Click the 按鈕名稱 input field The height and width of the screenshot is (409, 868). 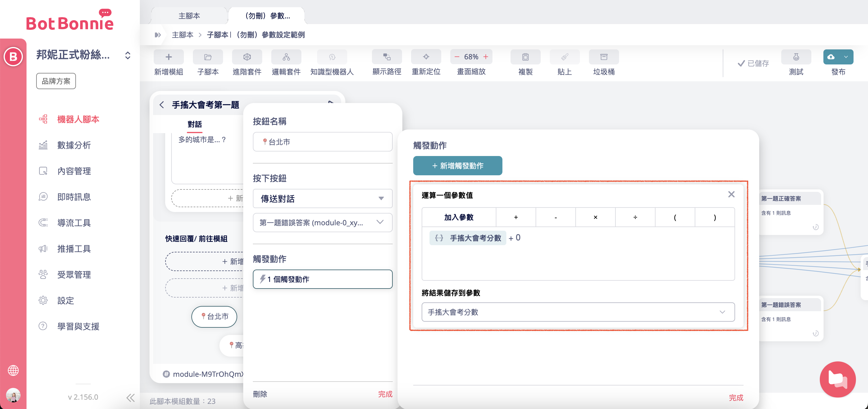click(322, 142)
